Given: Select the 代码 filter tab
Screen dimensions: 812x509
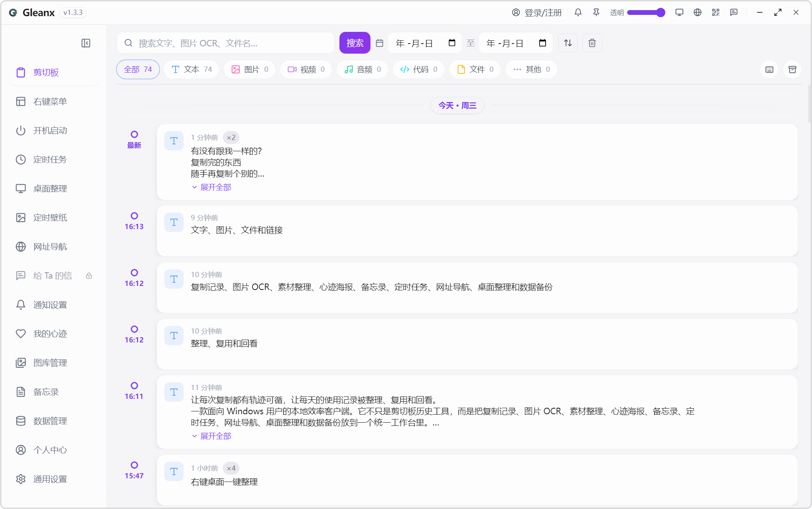Looking at the screenshot, I should coord(419,69).
